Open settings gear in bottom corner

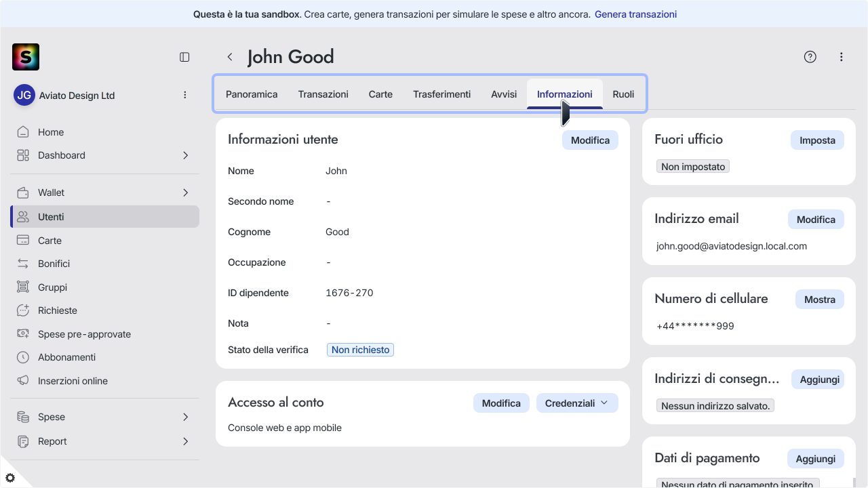coord(10,478)
